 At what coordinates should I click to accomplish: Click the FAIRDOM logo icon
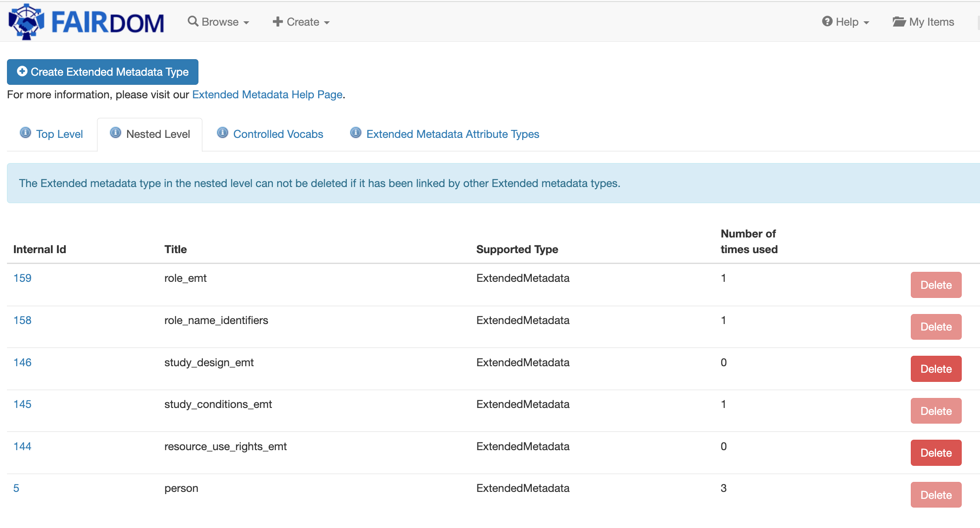click(x=26, y=22)
